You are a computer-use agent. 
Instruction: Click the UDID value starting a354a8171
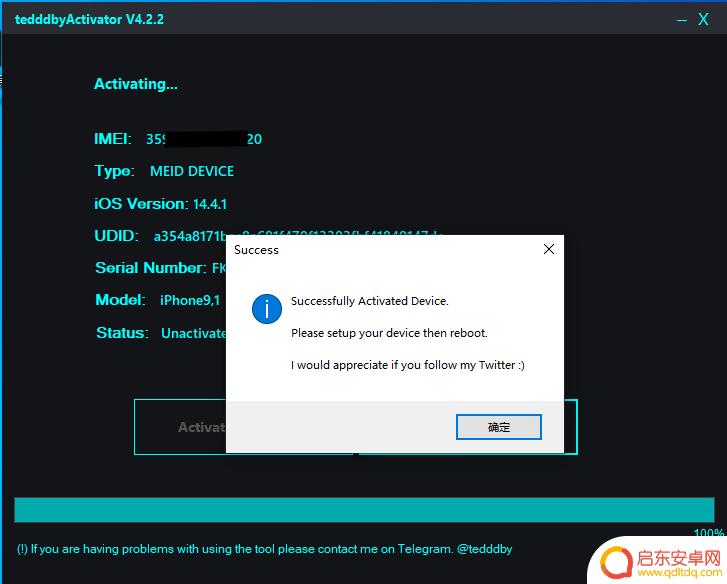coord(190,236)
